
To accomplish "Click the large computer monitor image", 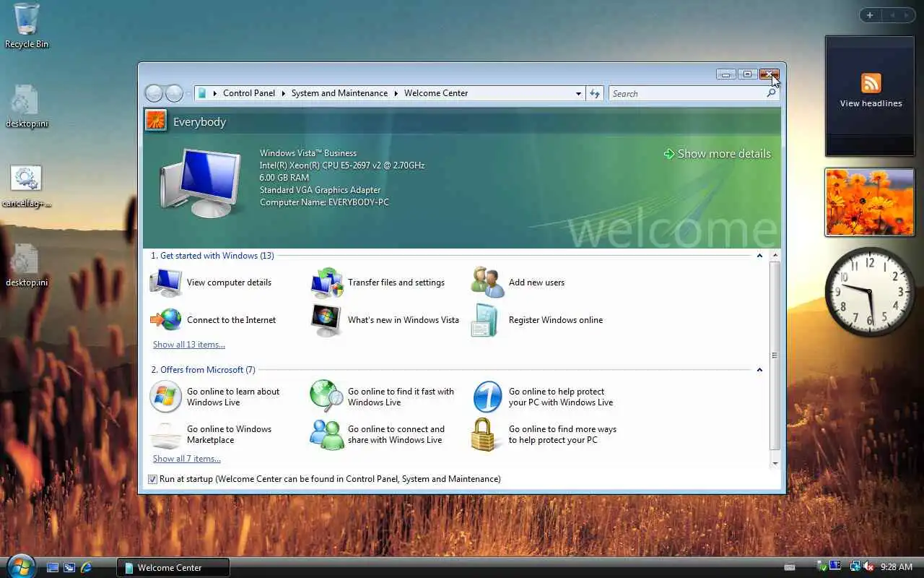I will 201,182.
